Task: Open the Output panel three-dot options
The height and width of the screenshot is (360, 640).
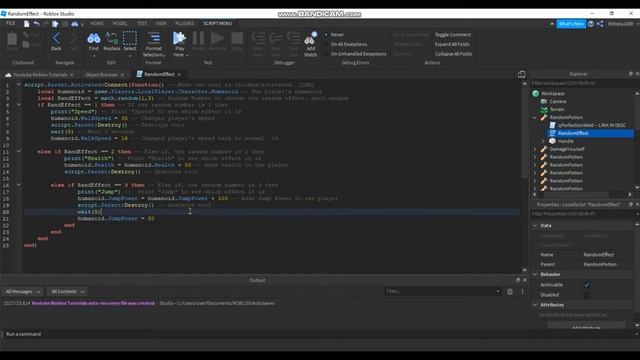Action: pyautogui.click(x=522, y=291)
